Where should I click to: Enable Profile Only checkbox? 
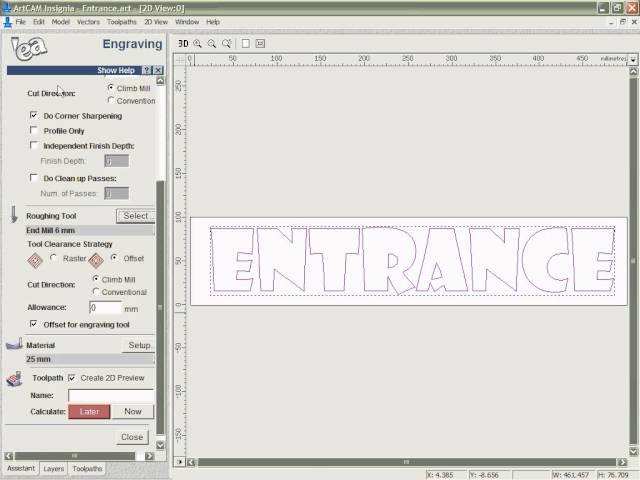coord(34,130)
